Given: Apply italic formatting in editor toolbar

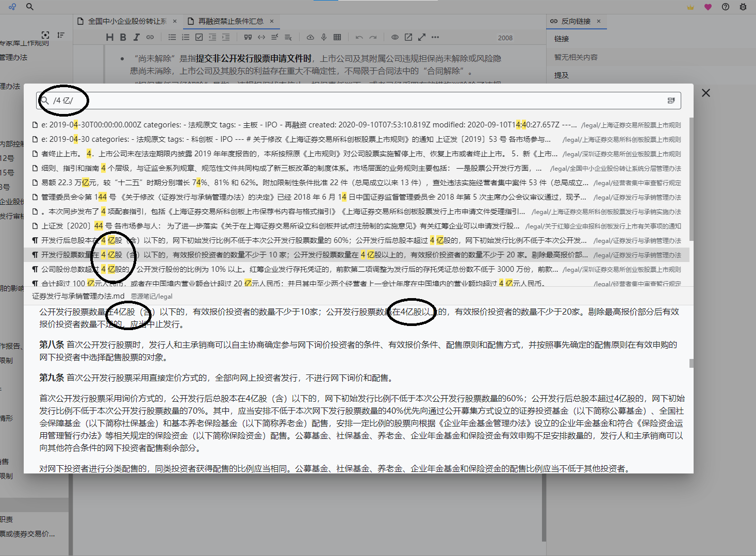Looking at the screenshot, I should click(137, 37).
